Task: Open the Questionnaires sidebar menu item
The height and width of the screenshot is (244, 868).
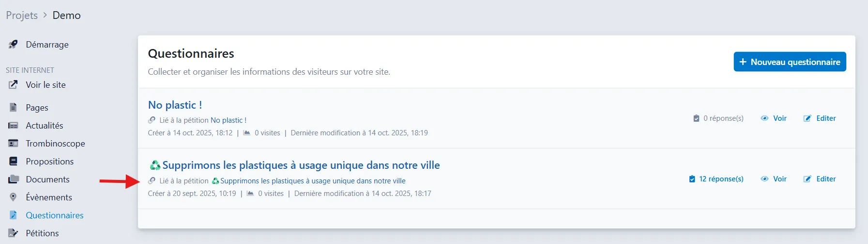Action: pos(54,215)
